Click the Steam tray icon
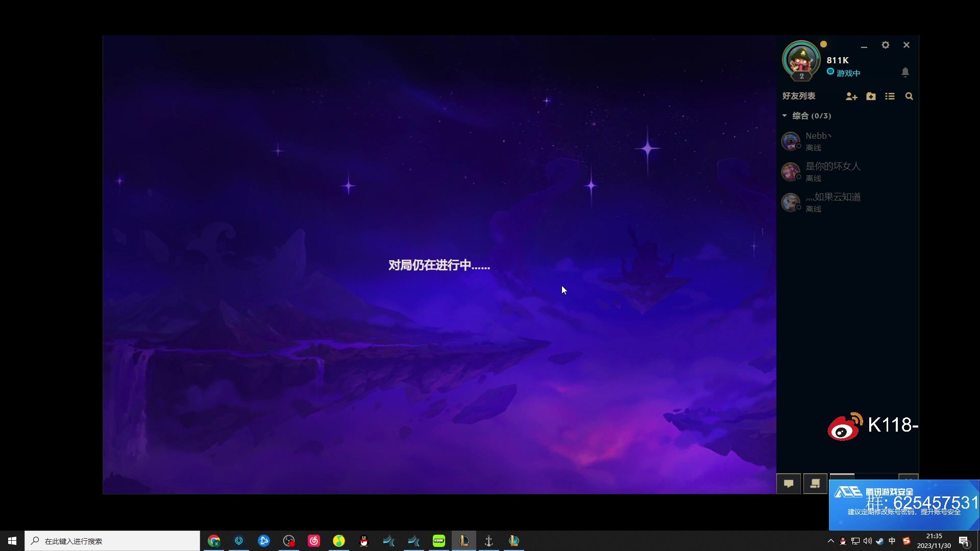 coord(880,541)
